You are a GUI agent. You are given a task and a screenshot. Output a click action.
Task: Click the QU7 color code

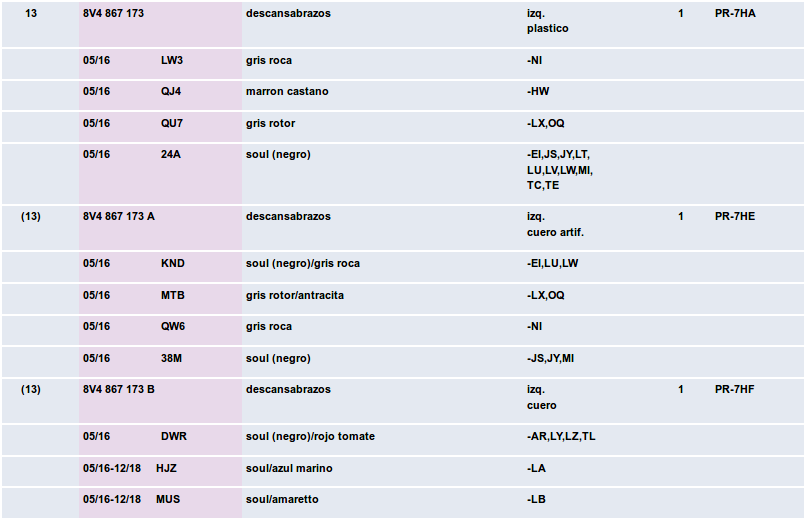click(172, 124)
